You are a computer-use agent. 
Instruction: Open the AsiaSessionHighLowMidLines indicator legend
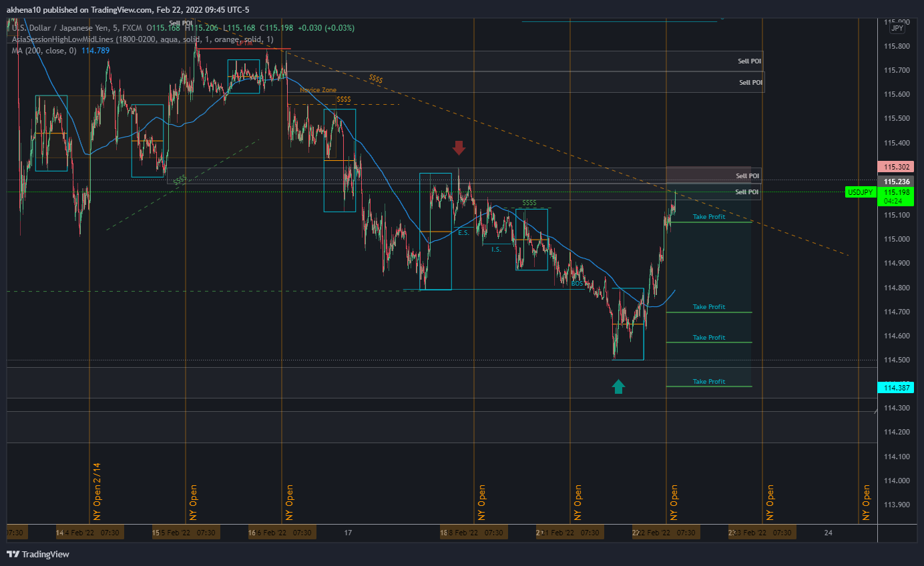pos(144,39)
